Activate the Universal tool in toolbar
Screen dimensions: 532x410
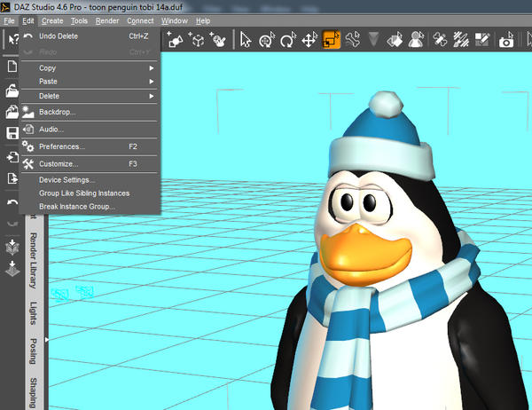(267, 40)
